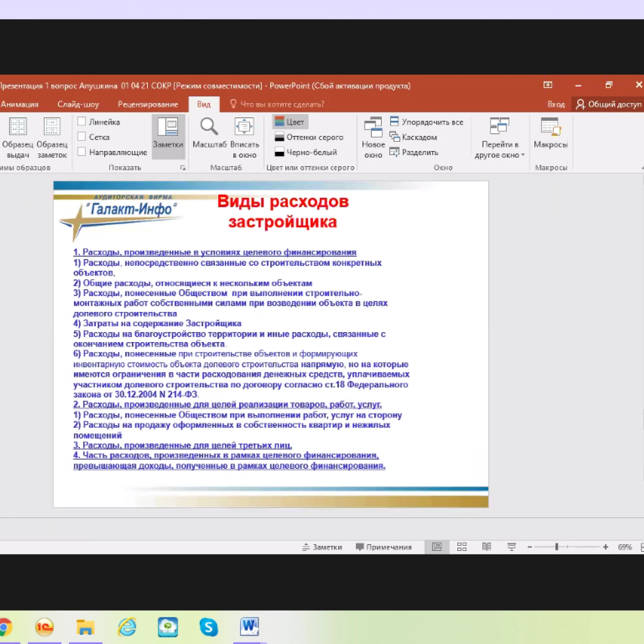Enable the Направляющие guides checkbox
Viewport: 644px width, 644px height.
[x=82, y=151]
